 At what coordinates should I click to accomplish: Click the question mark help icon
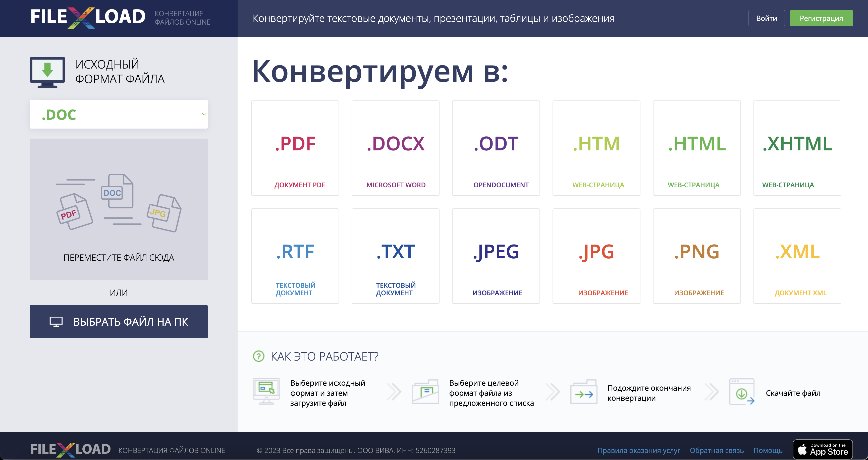(x=258, y=356)
